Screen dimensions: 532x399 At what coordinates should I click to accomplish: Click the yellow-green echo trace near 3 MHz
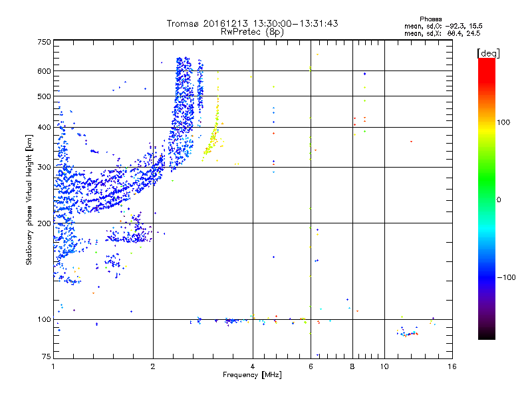pos(213,132)
